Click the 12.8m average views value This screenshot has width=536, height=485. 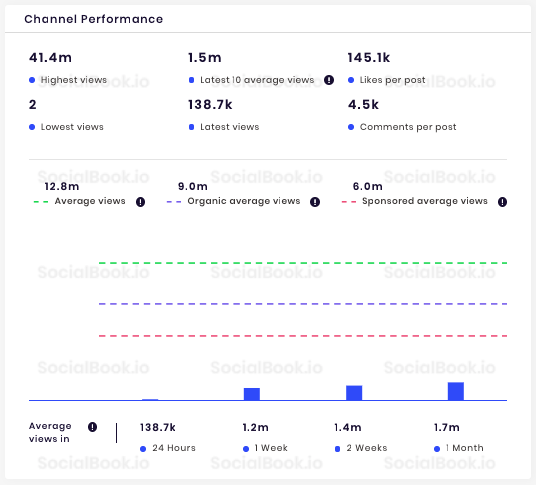[62, 187]
